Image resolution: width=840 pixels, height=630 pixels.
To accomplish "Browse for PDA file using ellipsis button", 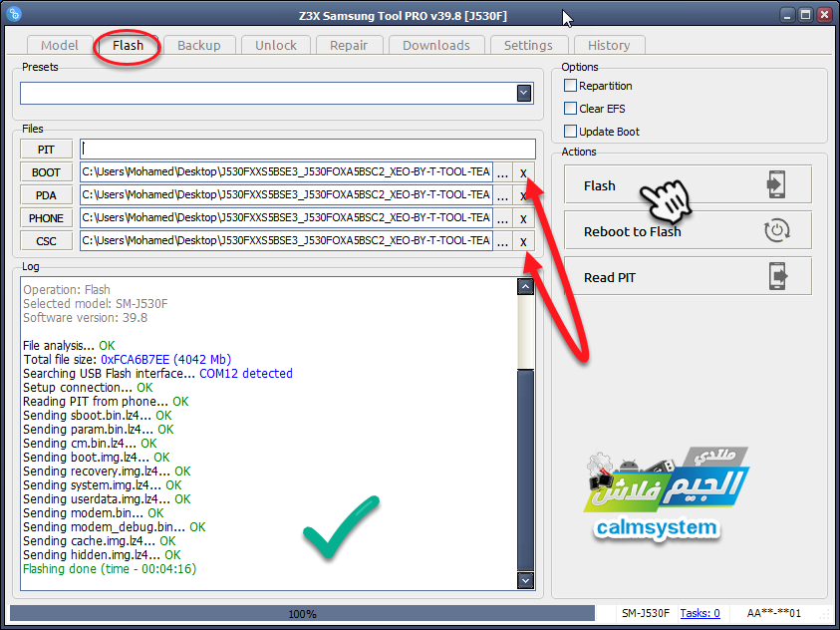I will [x=502, y=195].
